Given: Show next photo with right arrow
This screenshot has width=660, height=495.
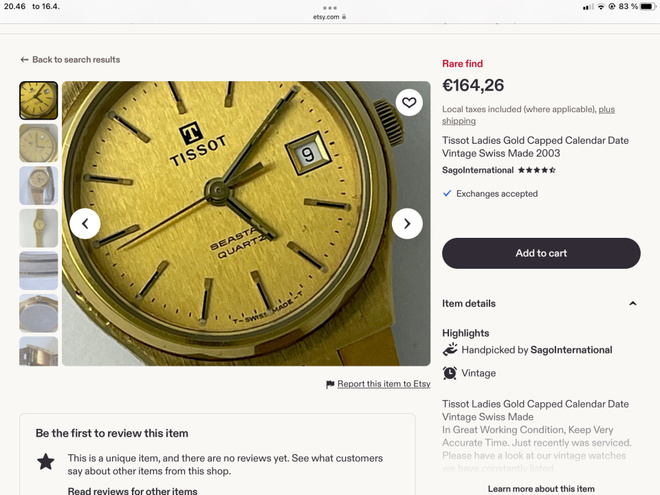Looking at the screenshot, I should [407, 224].
